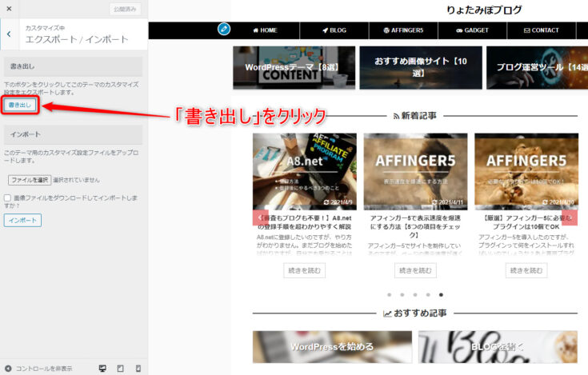
Task: Click the 書き出し section heading
Action: pos(73,66)
